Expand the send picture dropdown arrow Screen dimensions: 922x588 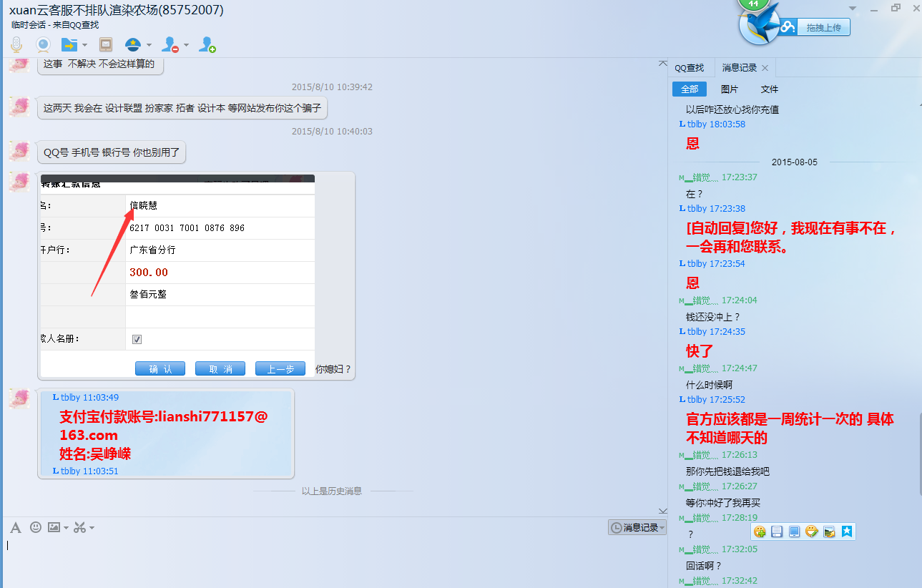pyautogui.click(x=66, y=529)
